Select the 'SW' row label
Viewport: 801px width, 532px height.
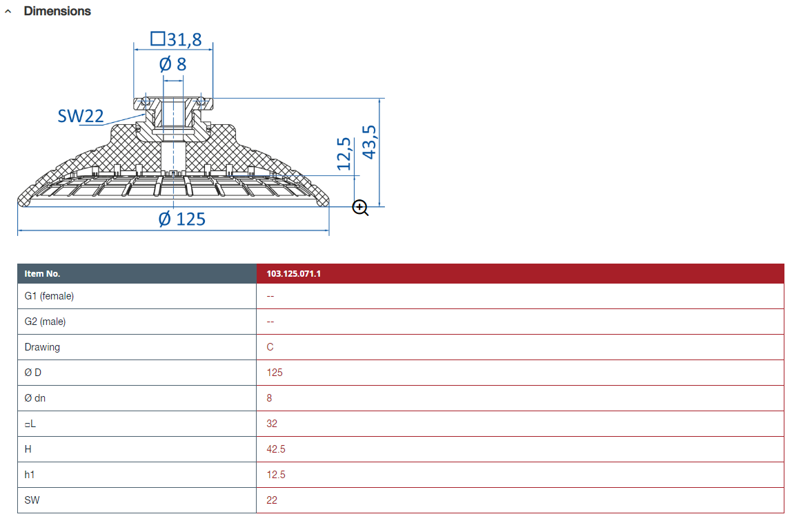tap(32, 500)
